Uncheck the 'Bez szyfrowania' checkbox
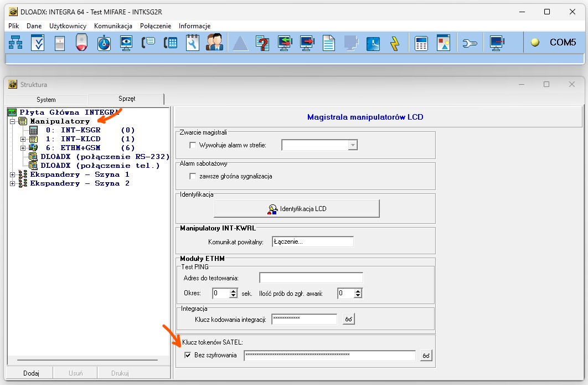This screenshot has width=588, height=385. [x=188, y=355]
